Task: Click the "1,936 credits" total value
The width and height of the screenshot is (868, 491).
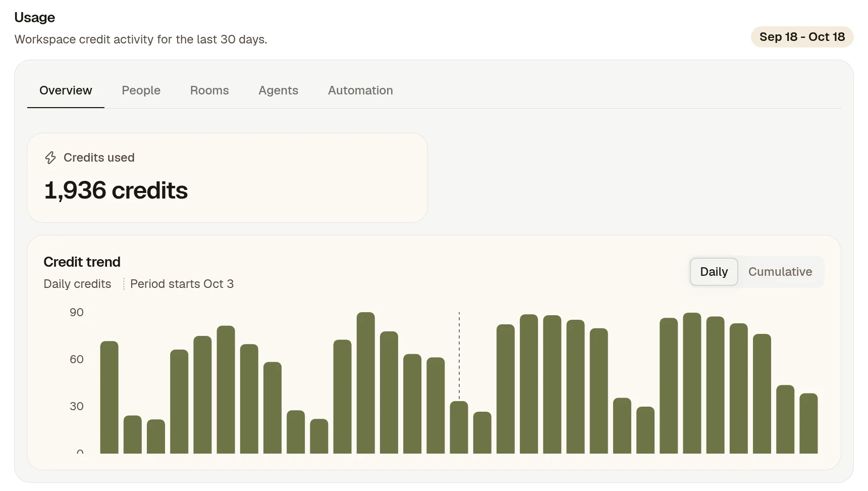Action: pyautogui.click(x=116, y=190)
